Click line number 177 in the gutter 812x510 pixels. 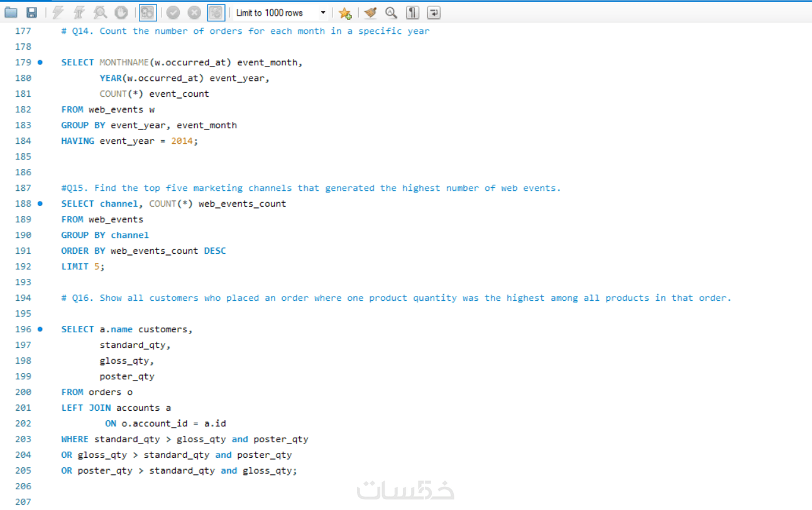(x=23, y=31)
